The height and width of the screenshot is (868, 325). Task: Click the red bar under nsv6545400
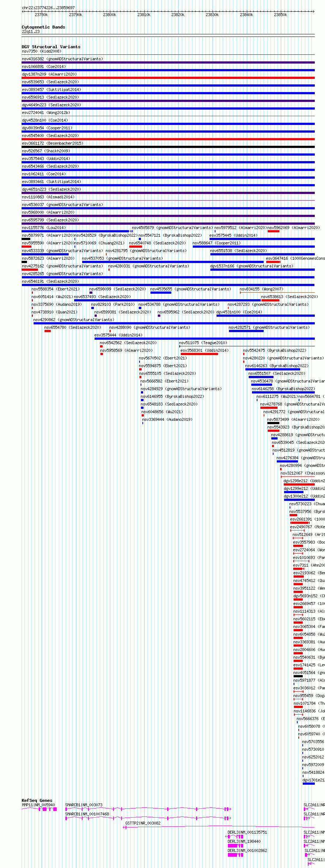[168, 139]
